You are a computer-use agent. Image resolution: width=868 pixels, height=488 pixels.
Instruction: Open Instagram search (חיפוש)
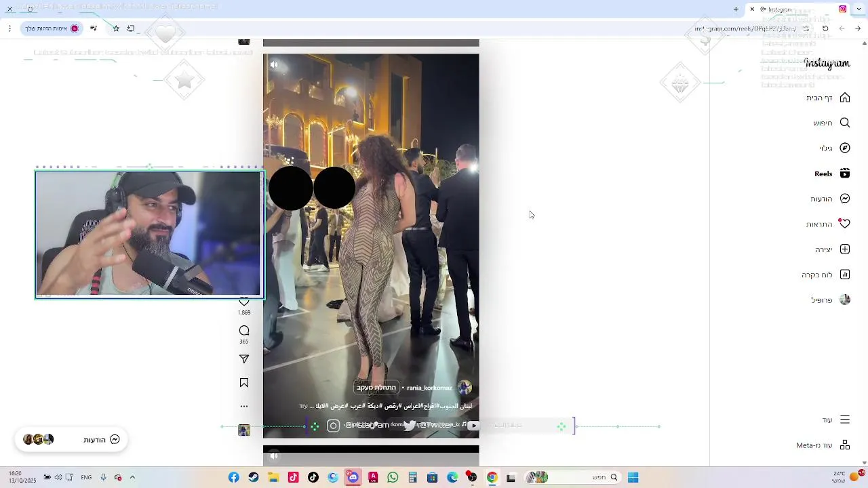click(831, 123)
